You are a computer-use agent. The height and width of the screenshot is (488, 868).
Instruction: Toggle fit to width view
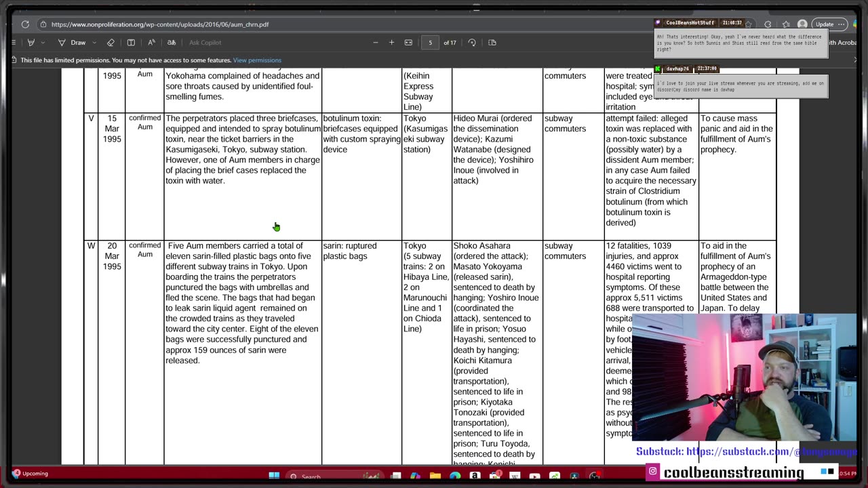[x=408, y=43]
